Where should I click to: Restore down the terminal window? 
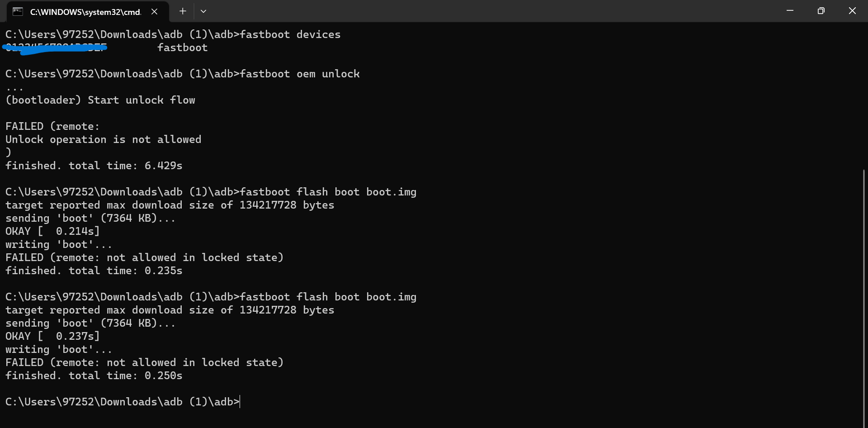(821, 11)
